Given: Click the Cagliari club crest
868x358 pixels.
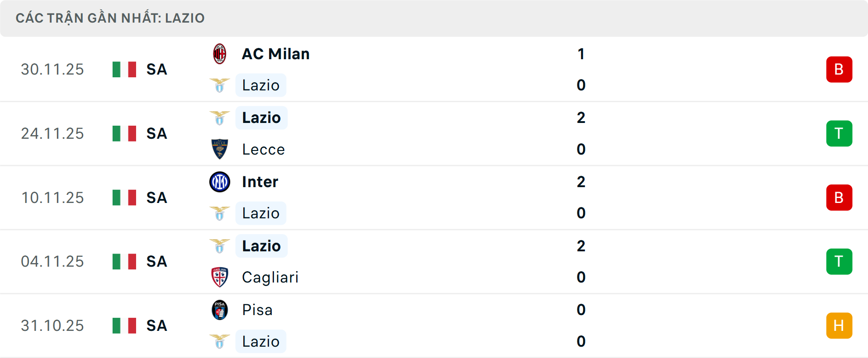Looking at the screenshot, I should pos(220,277).
